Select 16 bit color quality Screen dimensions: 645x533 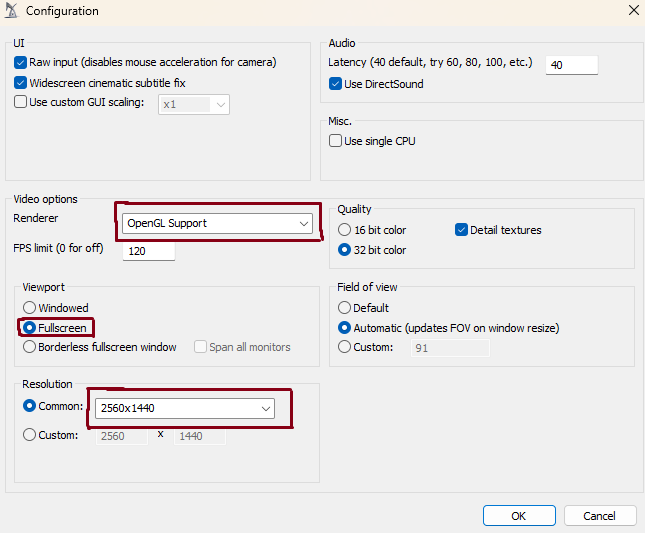(x=344, y=229)
